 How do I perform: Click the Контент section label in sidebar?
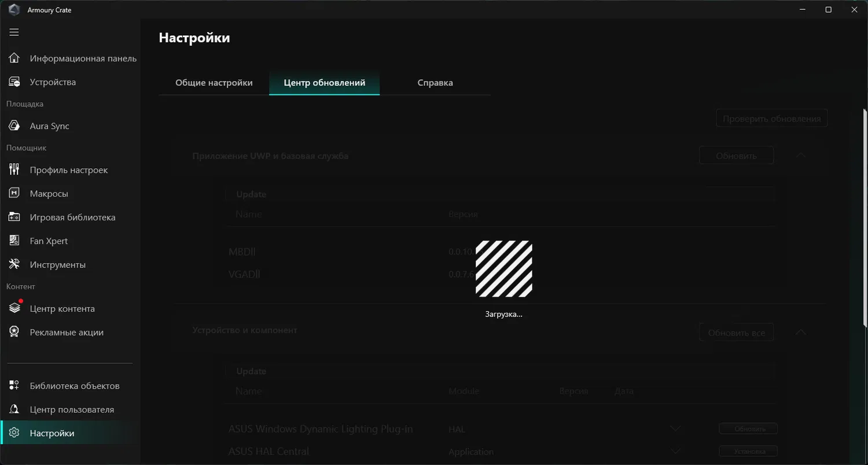click(21, 287)
